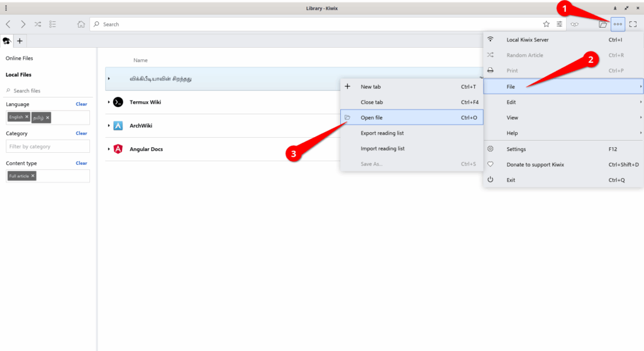Click the Termux Wiki title text
This screenshot has width=644, height=351.
pos(145,102)
